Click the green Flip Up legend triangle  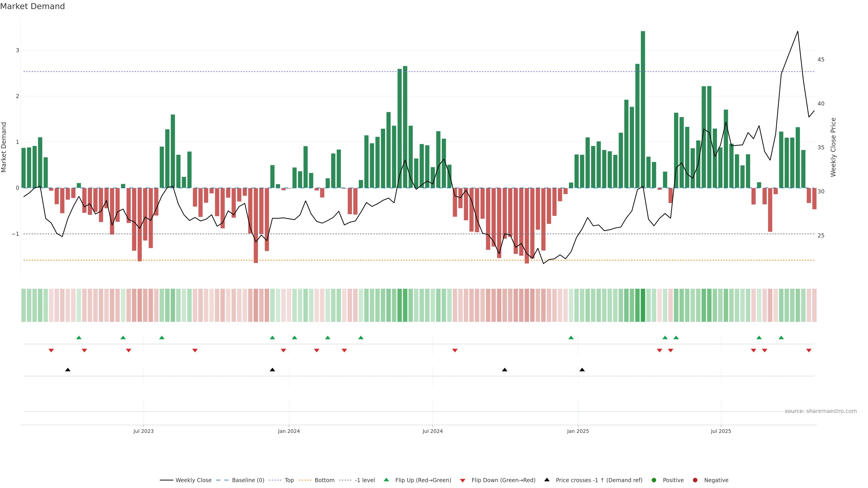387,480
